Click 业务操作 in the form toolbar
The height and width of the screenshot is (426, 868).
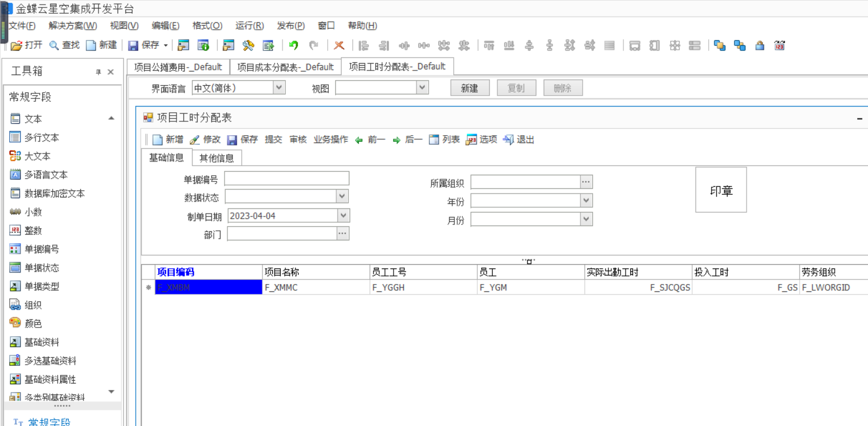coord(331,140)
